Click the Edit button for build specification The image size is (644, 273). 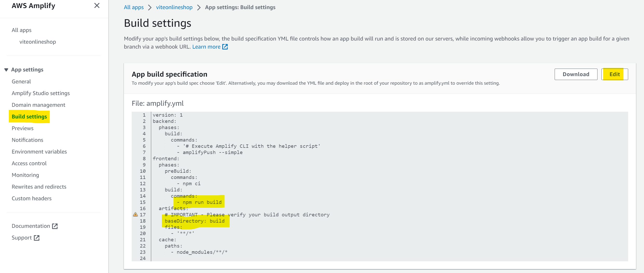click(614, 74)
